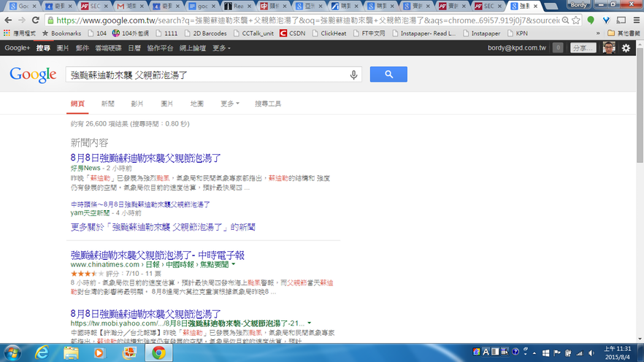Open the Apps bookmarks grid icon
Image resolution: width=644 pixels, height=362 pixels.
[x=7, y=34]
